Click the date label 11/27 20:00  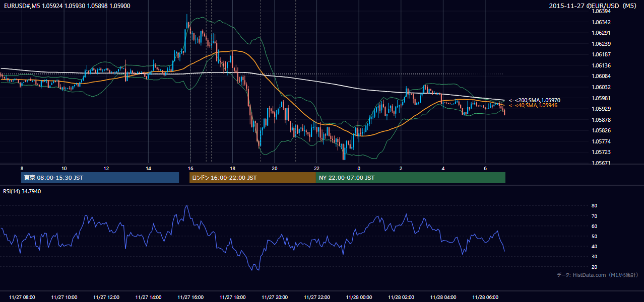[275, 297]
